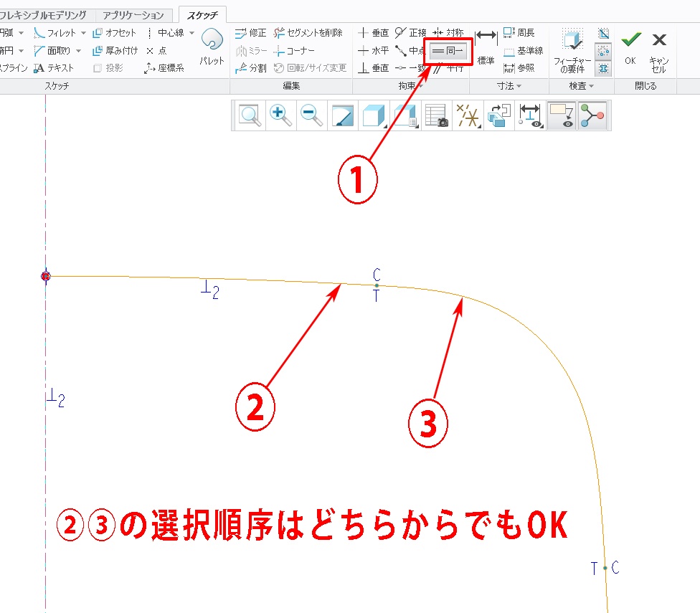Click the Equal (同一) constraint button
The width and height of the screenshot is (700, 613).
[x=448, y=51]
